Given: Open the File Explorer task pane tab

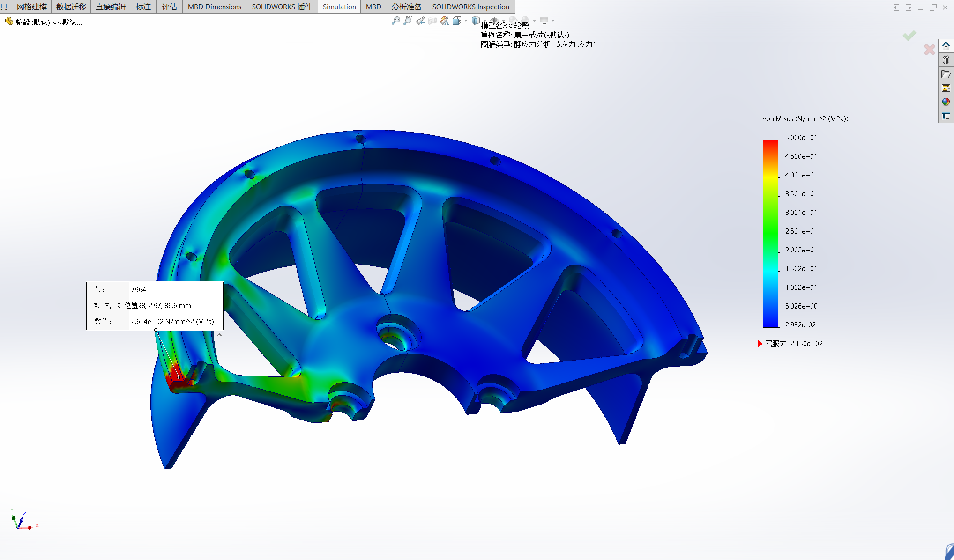Looking at the screenshot, I should [946, 74].
